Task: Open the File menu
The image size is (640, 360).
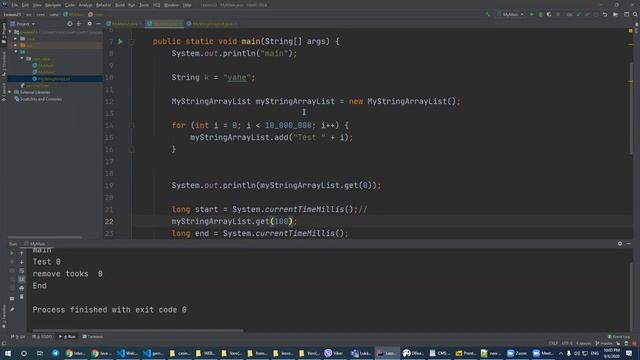Action: [x=15, y=5]
